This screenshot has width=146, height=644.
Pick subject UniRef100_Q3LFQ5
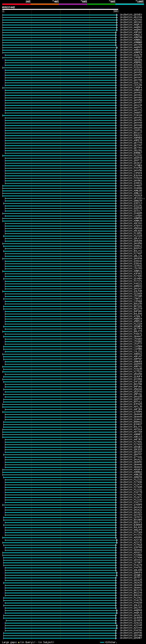131,291
